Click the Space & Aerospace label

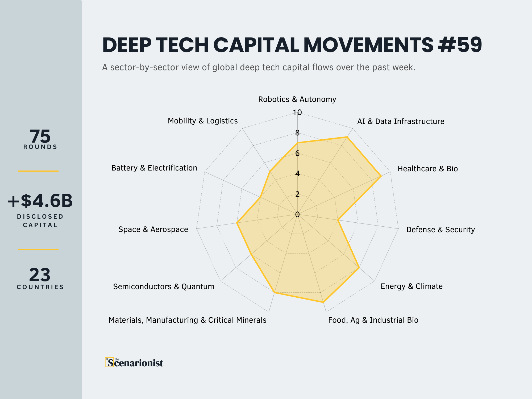pos(153,230)
